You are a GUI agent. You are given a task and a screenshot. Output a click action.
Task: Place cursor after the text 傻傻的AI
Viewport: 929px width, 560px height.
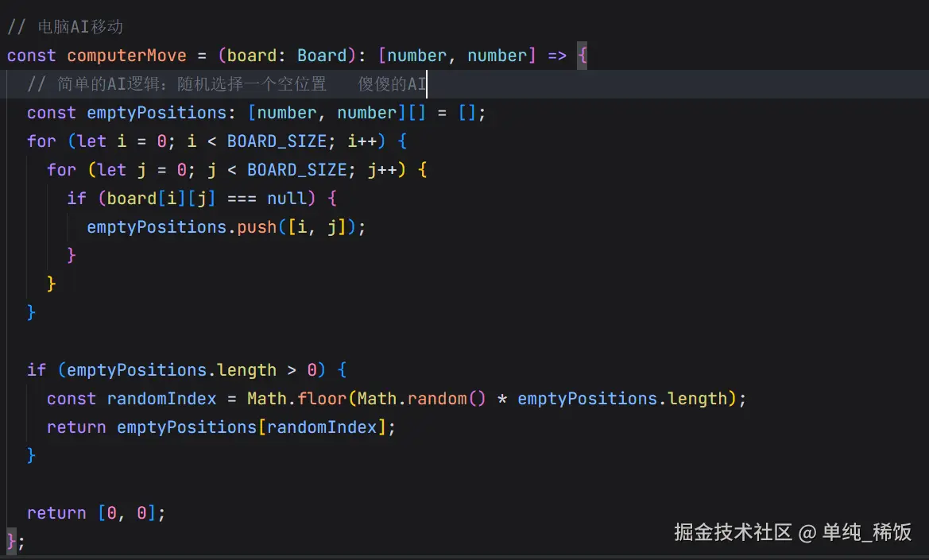(426, 83)
